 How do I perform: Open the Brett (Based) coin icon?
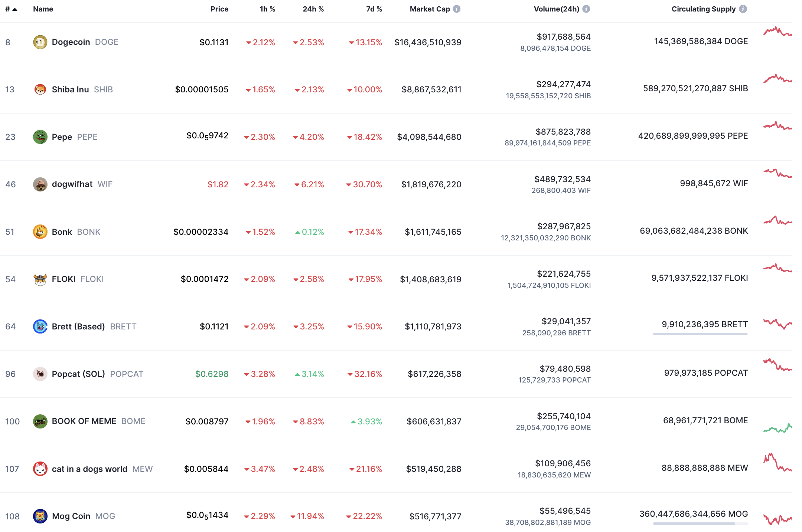40,326
